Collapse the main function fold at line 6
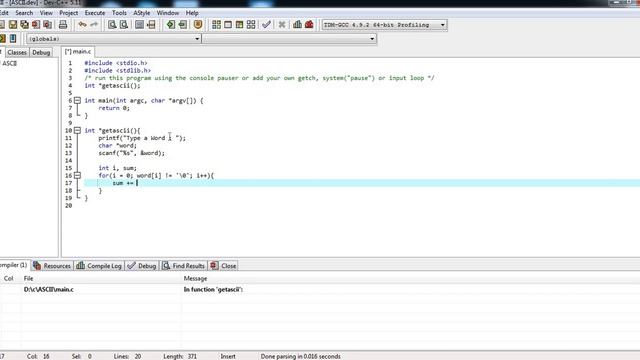This screenshot has width=640, height=360. click(x=77, y=100)
